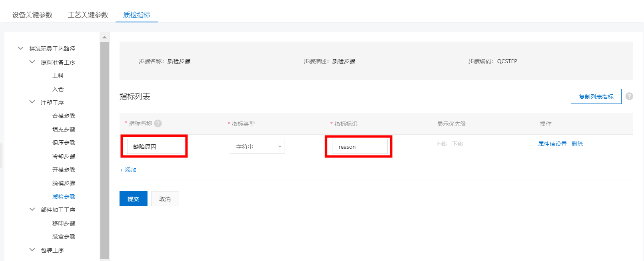Click the tree panel vertical scrollbar thumb
The height and width of the screenshot is (261, 644).
pyautogui.click(x=104, y=150)
